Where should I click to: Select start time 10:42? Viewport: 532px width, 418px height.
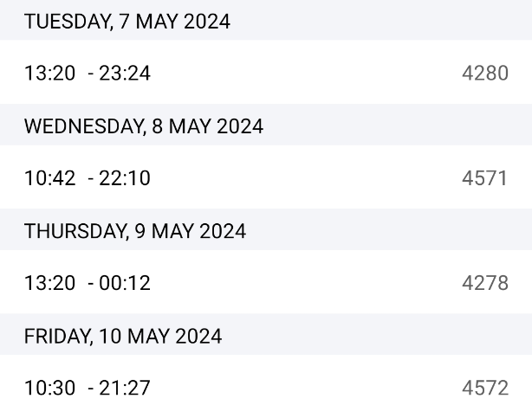(49, 178)
